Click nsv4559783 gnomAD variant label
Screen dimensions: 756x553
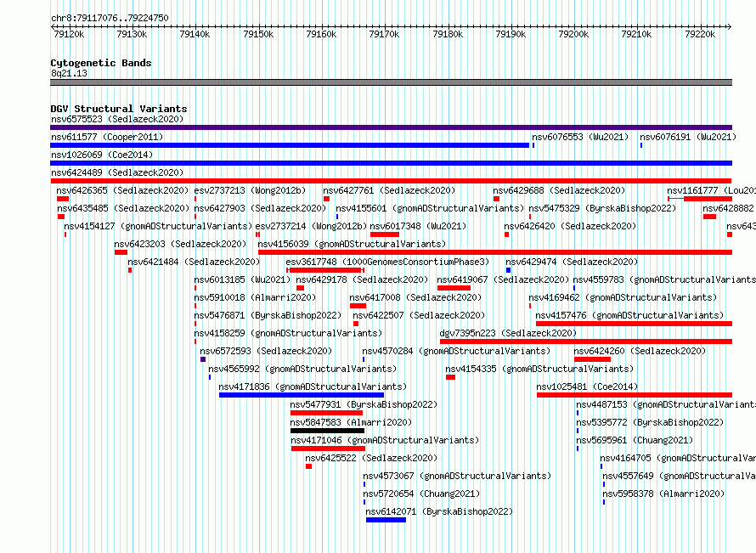click(664, 279)
